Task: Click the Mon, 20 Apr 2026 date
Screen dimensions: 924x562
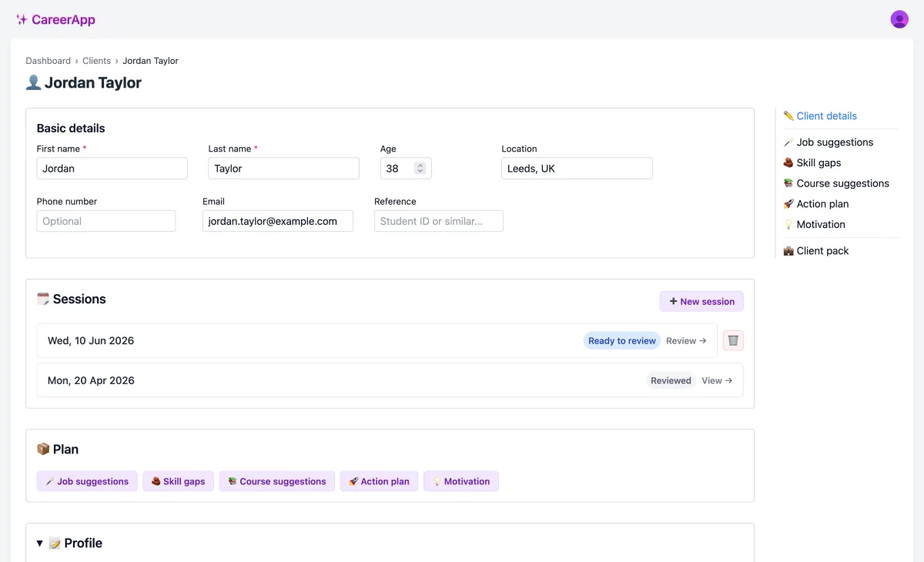Action: [91, 380]
